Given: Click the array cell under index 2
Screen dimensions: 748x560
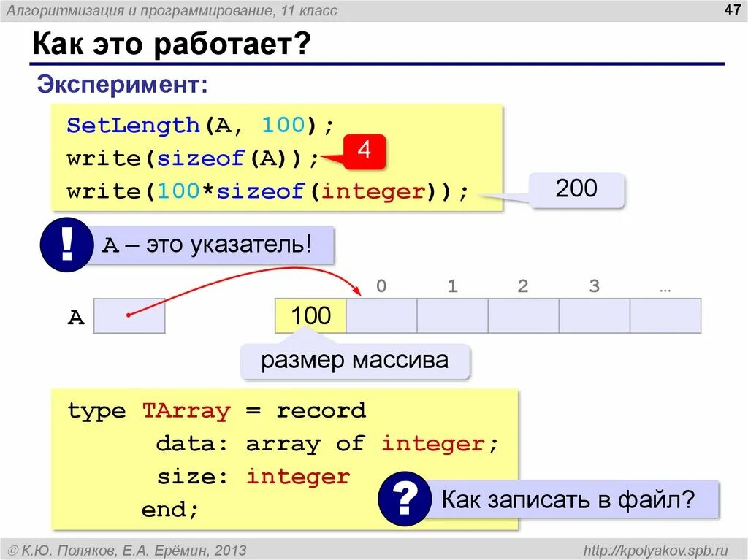Looking at the screenshot, I should coord(523,315).
